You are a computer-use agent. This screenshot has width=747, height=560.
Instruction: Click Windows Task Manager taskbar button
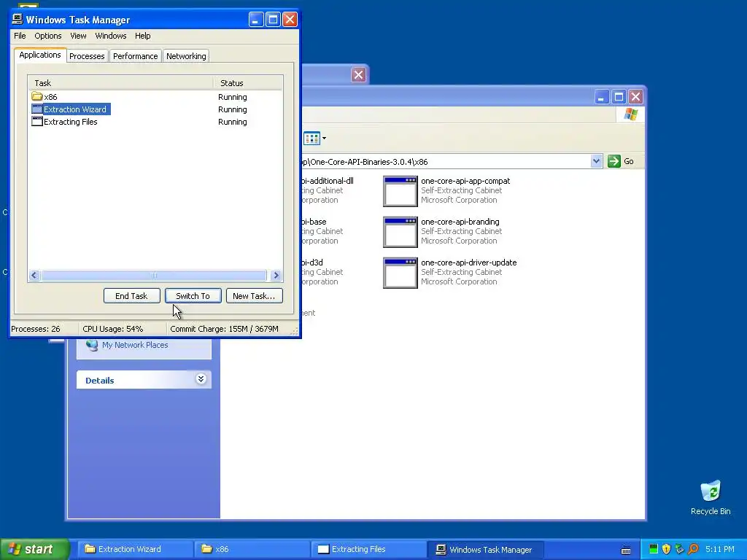pyautogui.click(x=485, y=549)
